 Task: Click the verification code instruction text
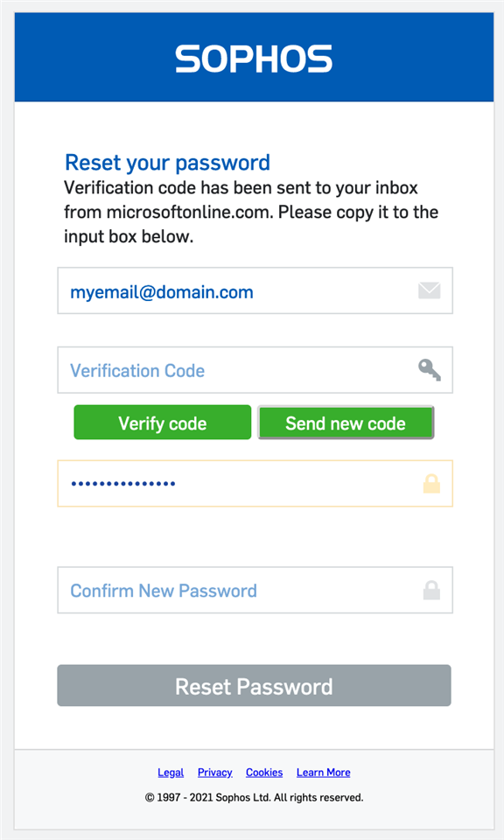coord(251,212)
